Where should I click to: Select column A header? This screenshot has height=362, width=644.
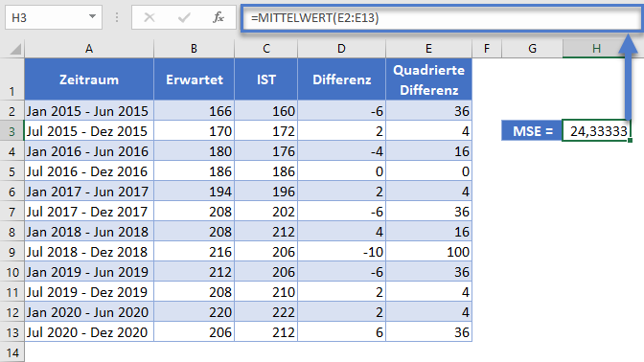click(x=89, y=49)
